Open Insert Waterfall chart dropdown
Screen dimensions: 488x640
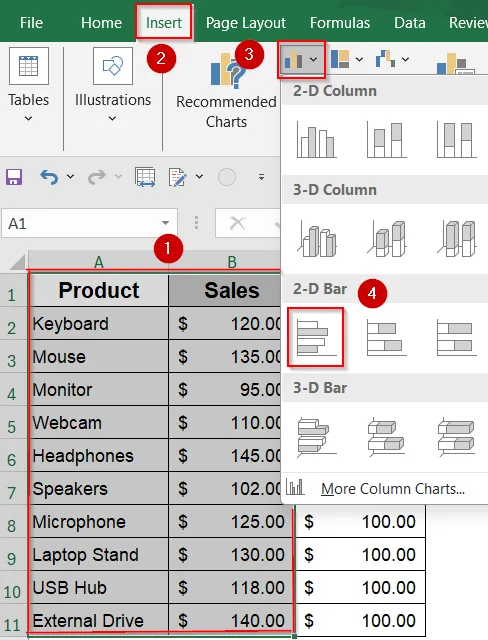coord(392,60)
